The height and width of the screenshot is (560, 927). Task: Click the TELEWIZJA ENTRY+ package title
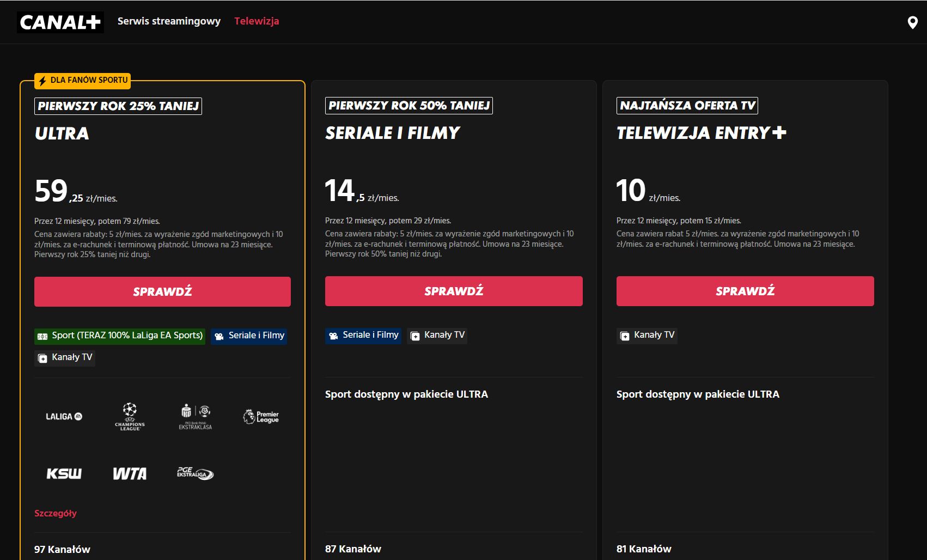[702, 133]
